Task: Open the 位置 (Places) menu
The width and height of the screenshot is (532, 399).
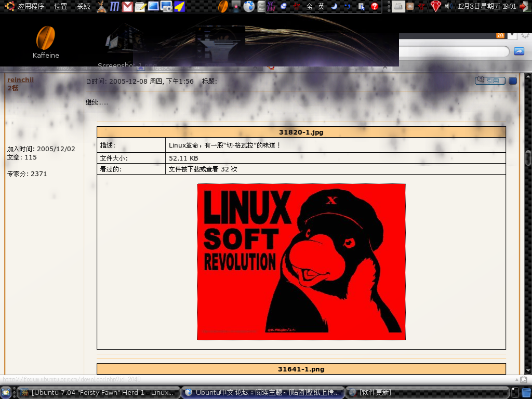Action: click(x=60, y=6)
